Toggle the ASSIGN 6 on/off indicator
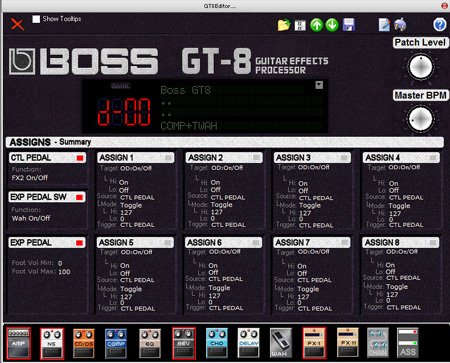This screenshot has height=363, width=450. pos(256,243)
